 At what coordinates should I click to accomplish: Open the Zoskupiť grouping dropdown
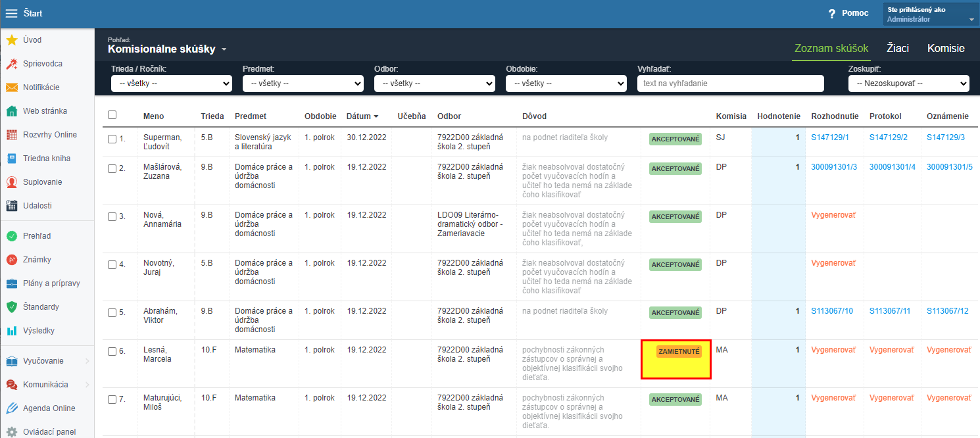pyautogui.click(x=908, y=84)
